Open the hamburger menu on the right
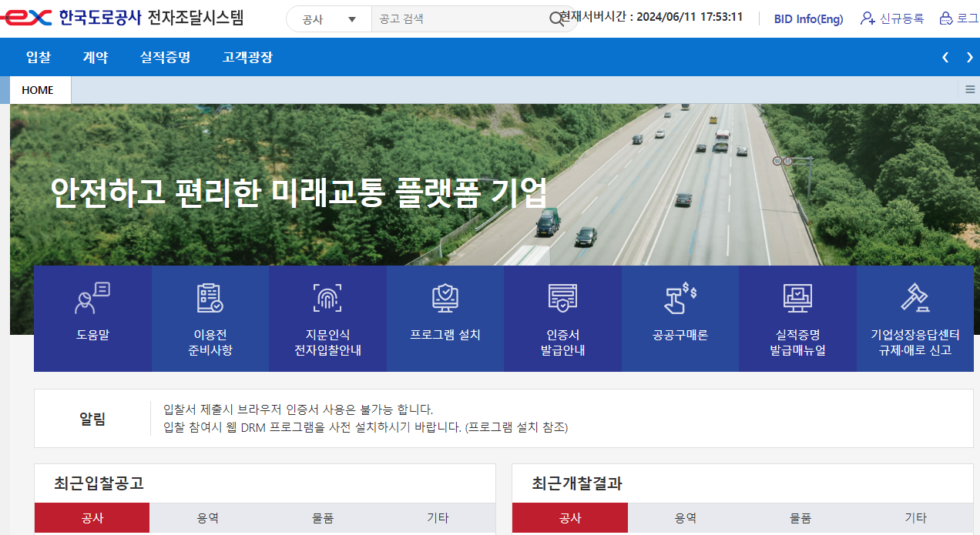Screen dimensions: 980x535 [x=969, y=89]
